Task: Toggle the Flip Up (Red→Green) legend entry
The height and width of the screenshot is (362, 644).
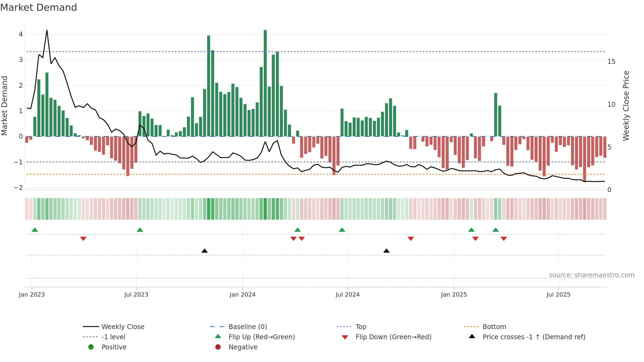Action: 255,337
